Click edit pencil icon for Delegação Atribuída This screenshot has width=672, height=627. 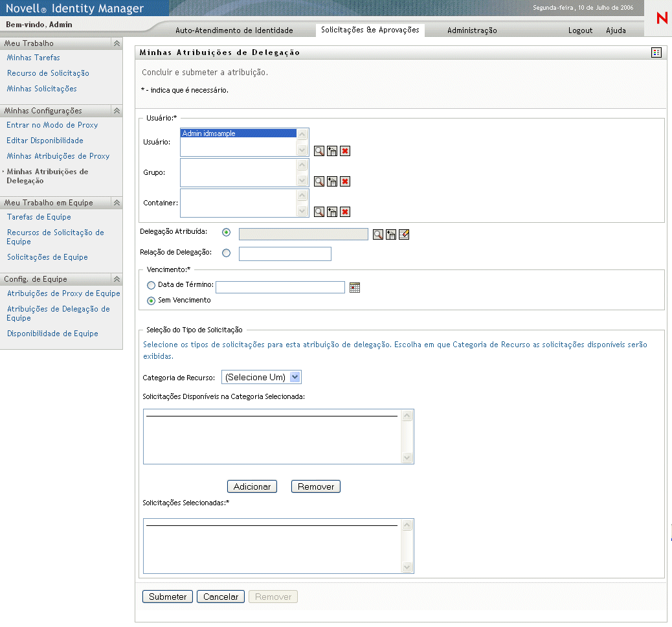click(x=404, y=234)
